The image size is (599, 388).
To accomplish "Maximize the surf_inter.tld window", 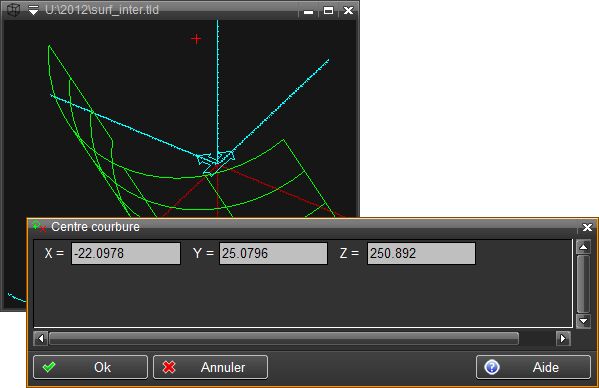I will tap(328, 11).
